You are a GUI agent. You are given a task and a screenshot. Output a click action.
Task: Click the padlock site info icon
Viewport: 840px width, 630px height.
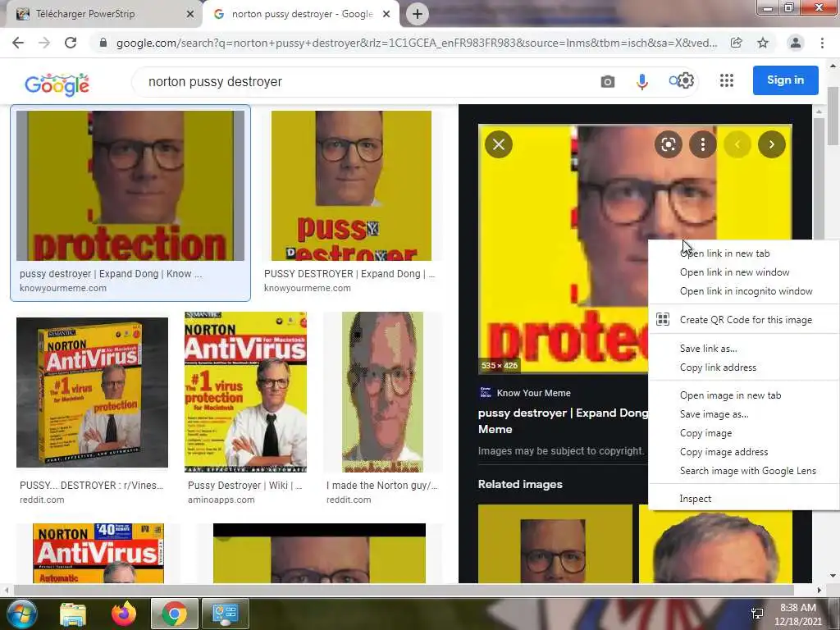click(x=103, y=43)
